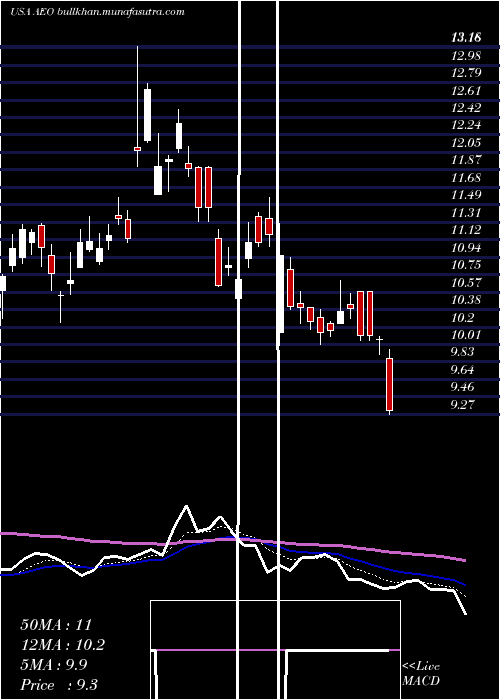Viewport: 500px width, 700px height.
Task: Click the 11.68 price level label
Action: (466, 178)
